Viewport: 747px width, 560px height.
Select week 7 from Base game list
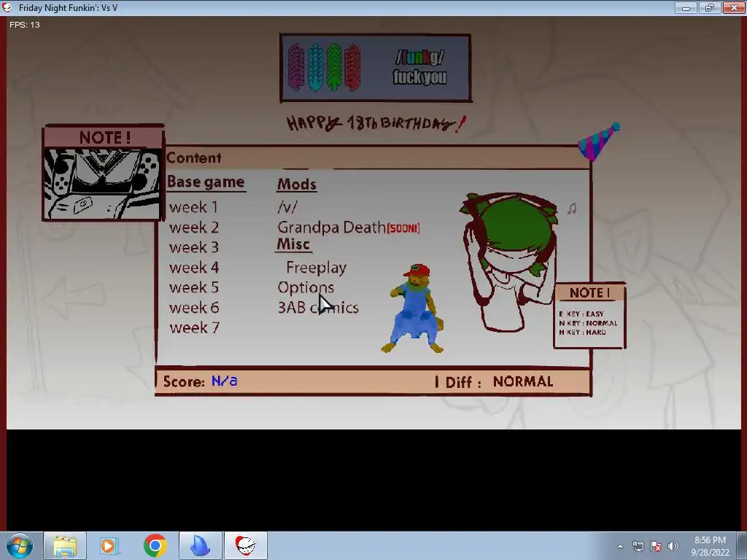(193, 327)
